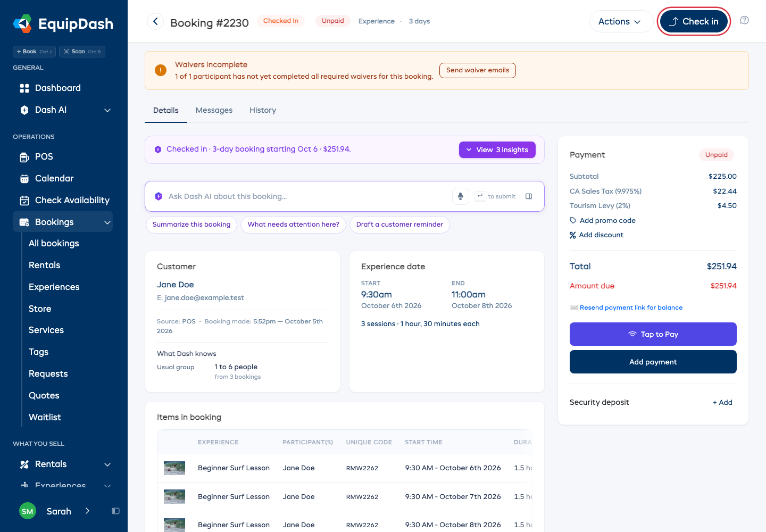Select the Details tab
The width and height of the screenshot is (766, 532).
click(166, 110)
